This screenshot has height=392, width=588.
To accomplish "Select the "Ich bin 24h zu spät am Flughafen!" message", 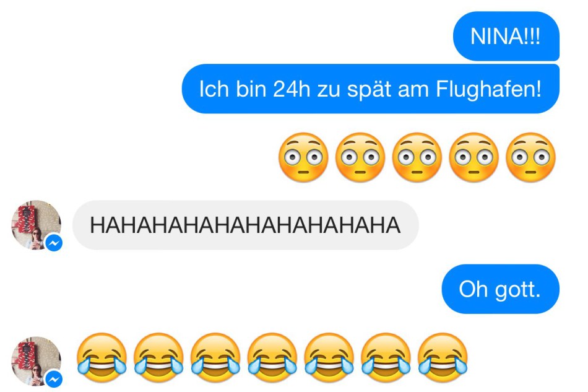I will pyautogui.click(x=371, y=89).
